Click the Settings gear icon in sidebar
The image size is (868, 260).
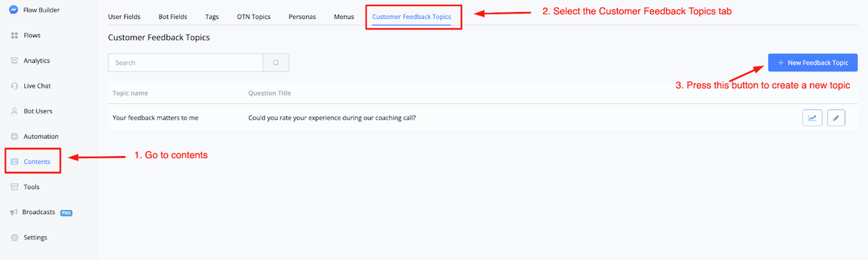[14, 238]
